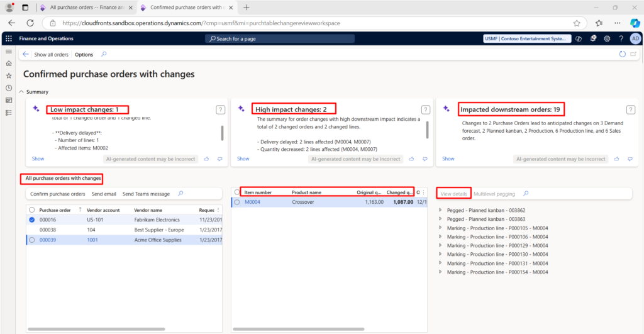Click the search icon next to Options
Image resolution: width=644 pixels, height=334 pixels.
click(104, 54)
